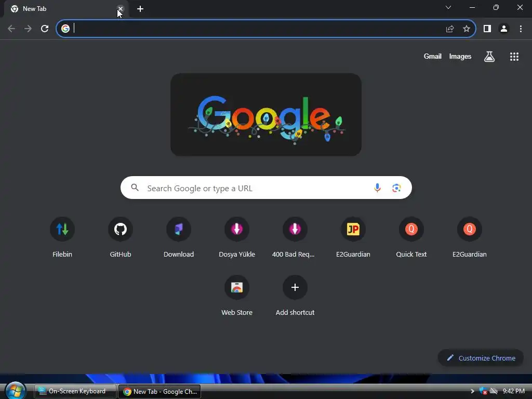Close the New Tab tab
Image resolution: width=532 pixels, height=399 pixels.
click(120, 9)
